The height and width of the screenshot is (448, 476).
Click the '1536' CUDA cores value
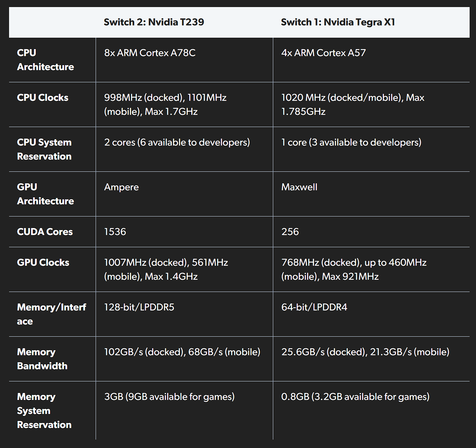click(115, 232)
